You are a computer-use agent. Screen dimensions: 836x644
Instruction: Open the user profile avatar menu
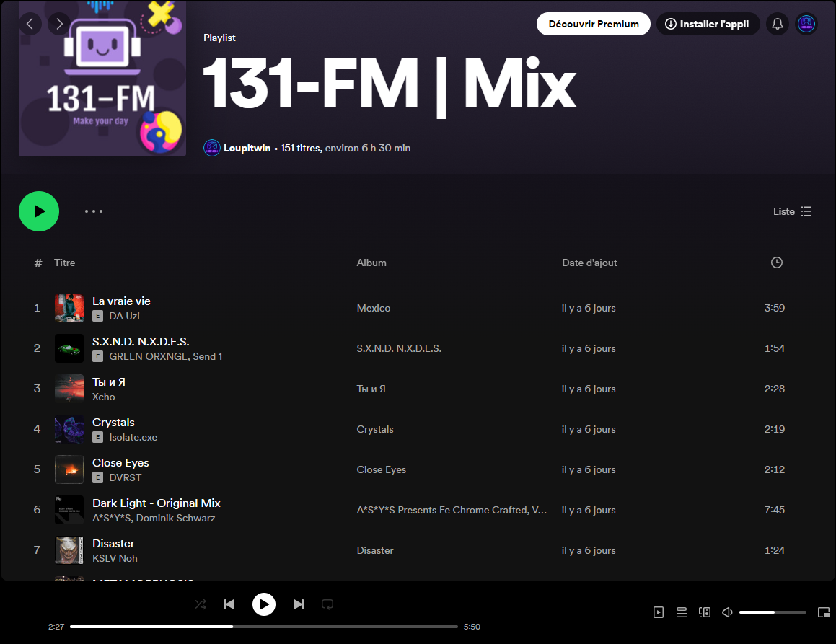point(806,24)
